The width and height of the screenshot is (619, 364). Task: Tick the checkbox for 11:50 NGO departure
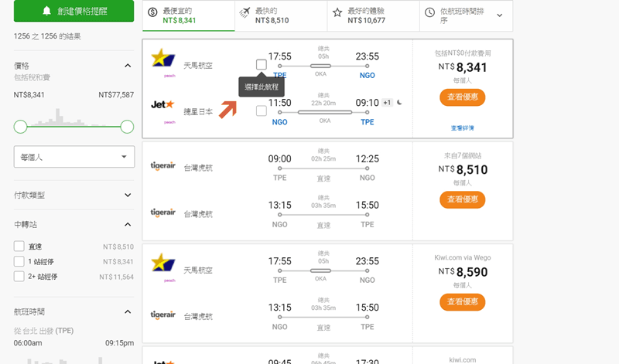pos(262,111)
